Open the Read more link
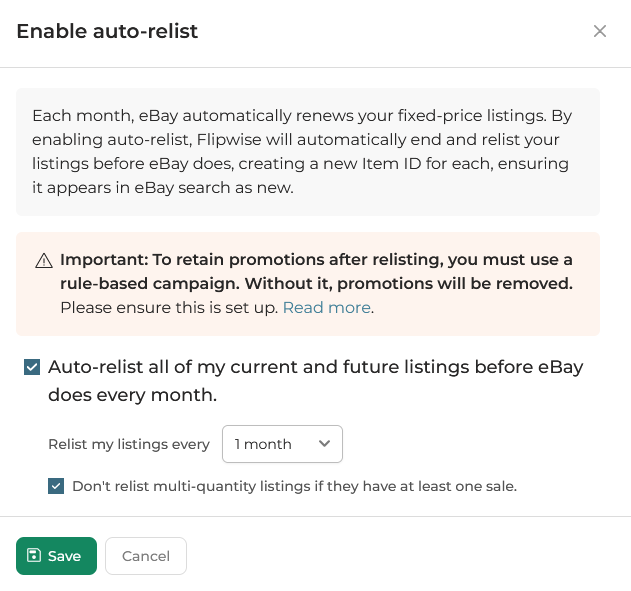The width and height of the screenshot is (631, 591). [326, 308]
